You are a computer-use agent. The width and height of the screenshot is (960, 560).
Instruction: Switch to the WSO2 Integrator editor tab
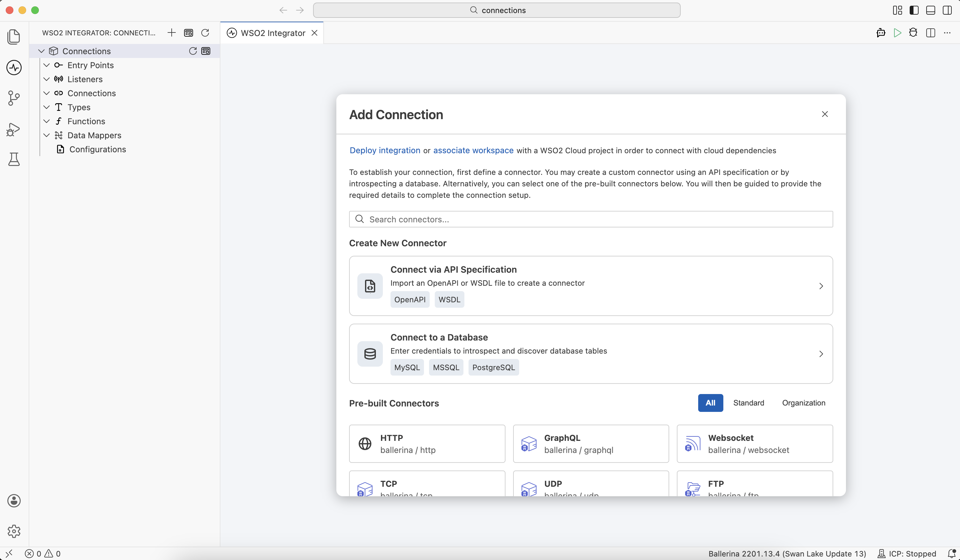(x=273, y=33)
